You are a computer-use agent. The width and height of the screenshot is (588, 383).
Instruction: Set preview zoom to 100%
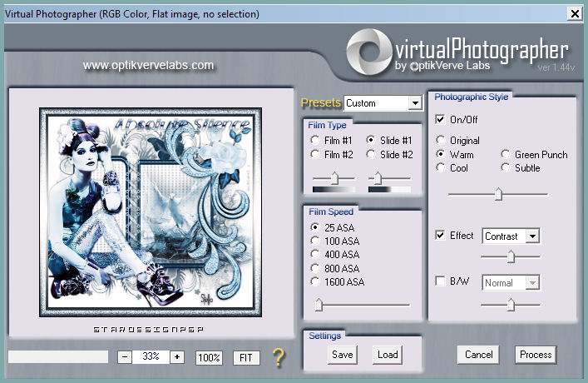tap(209, 357)
